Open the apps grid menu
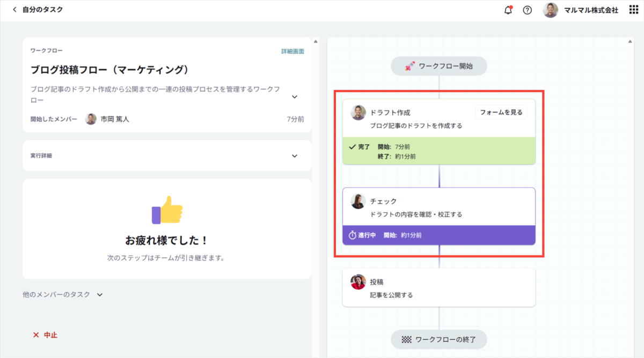 633,10
